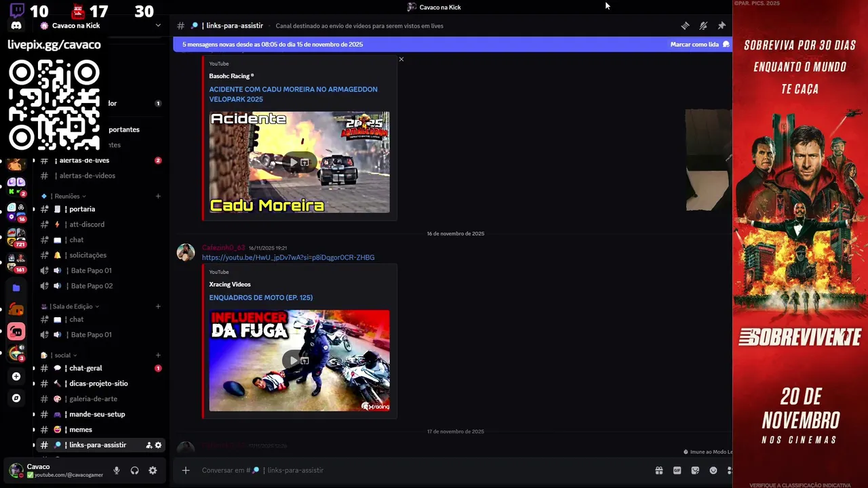The height and width of the screenshot is (488, 868).
Task: Open server folder icon in server list
Action: [x=16, y=288]
